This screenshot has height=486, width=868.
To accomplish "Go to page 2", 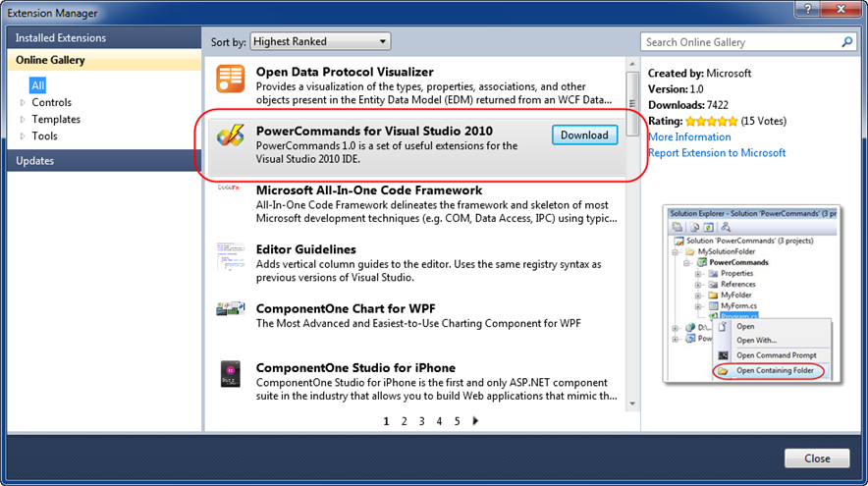I will (405, 421).
